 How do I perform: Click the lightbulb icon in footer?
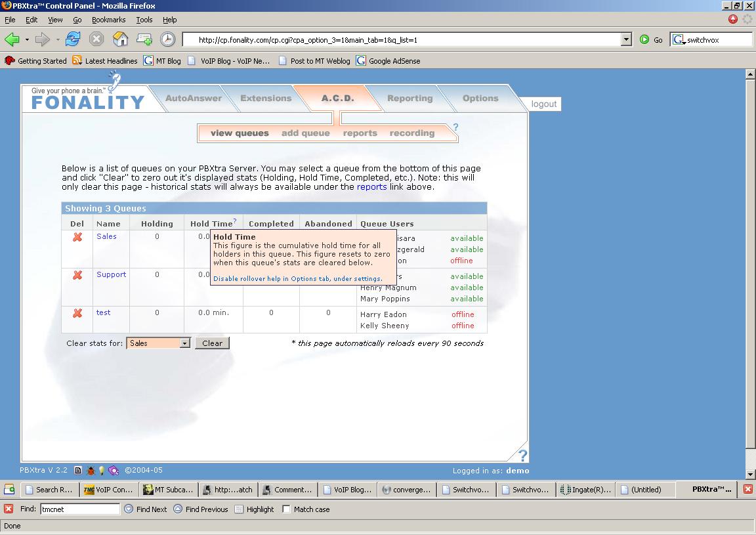tap(102, 471)
